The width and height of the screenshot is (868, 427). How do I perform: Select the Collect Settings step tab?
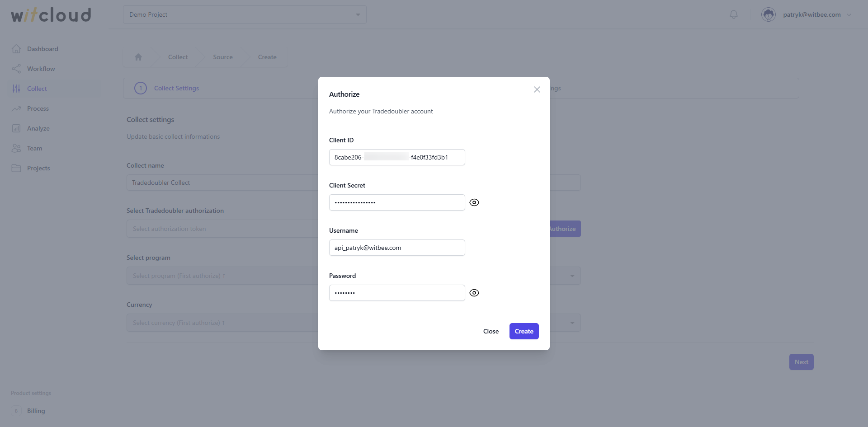[176, 88]
